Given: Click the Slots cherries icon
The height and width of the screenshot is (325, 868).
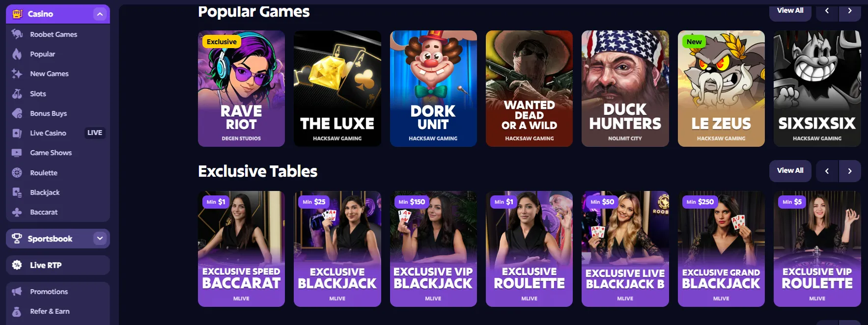Looking at the screenshot, I should pyautogui.click(x=17, y=93).
